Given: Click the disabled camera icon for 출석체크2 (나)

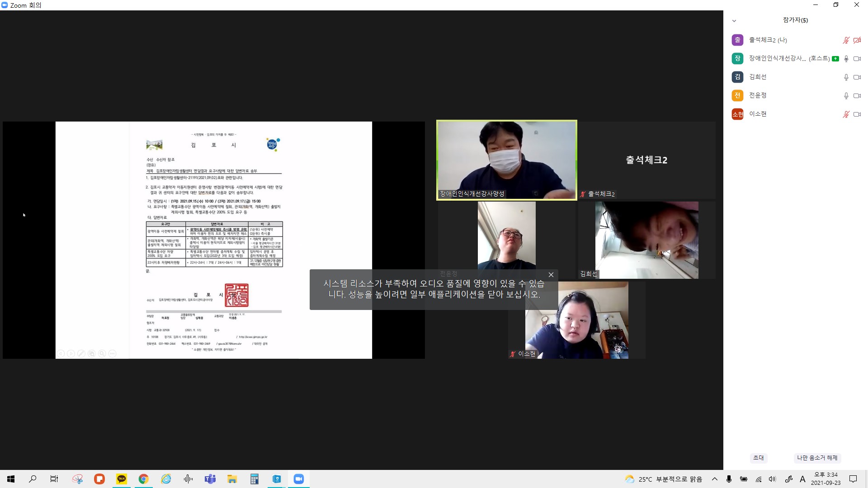Looking at the screenshot, I should [857, 40].
